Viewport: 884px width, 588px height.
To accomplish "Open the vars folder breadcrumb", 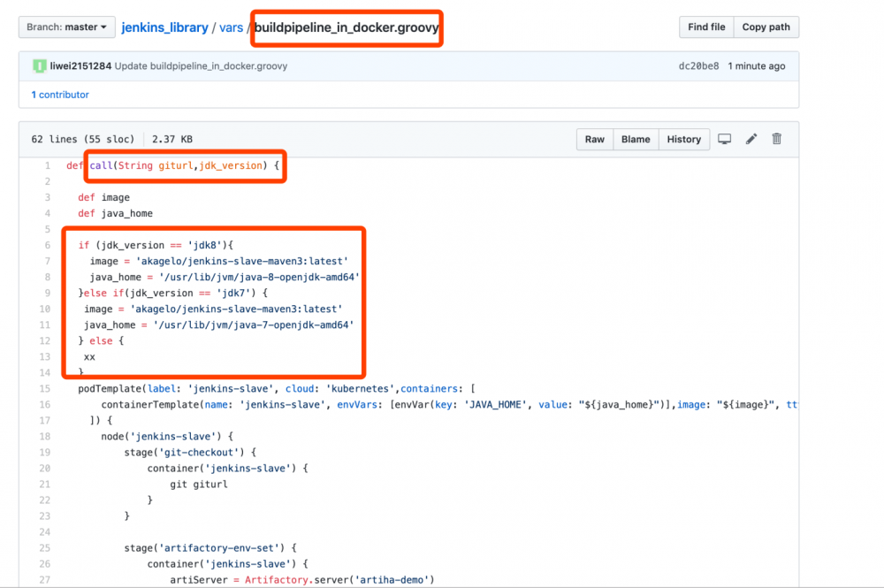I will click(229, 28).
